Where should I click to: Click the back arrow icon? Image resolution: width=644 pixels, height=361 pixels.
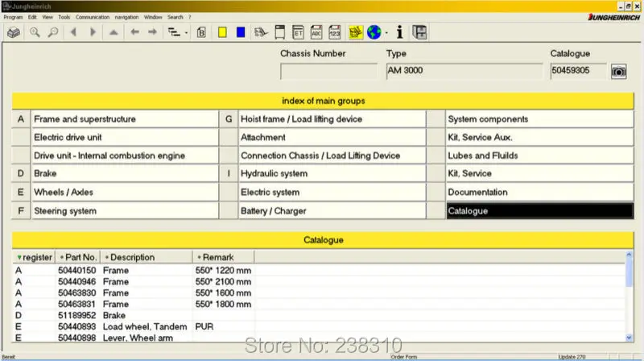point(134,32)
